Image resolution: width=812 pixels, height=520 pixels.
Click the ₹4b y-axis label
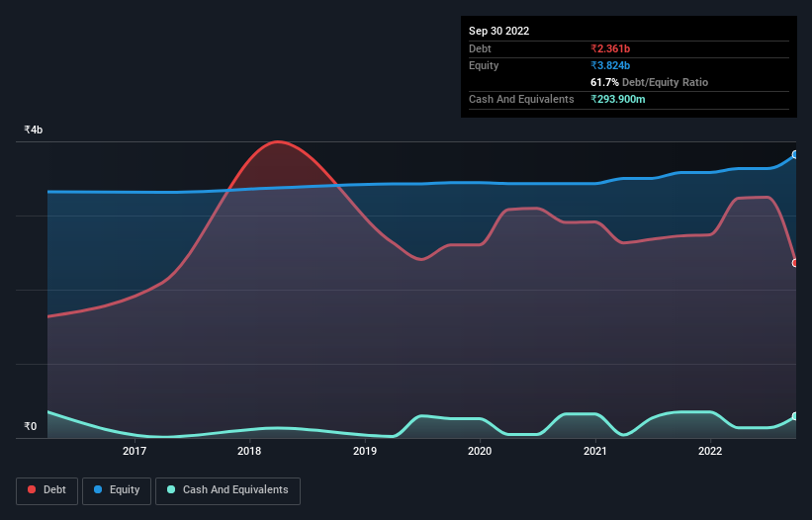click(34, 130)
